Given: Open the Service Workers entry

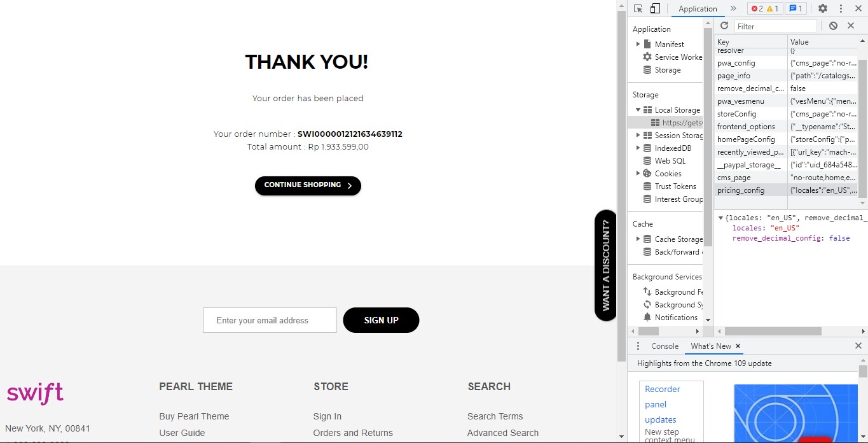Looking at the screenshot, I should [679, 57].
